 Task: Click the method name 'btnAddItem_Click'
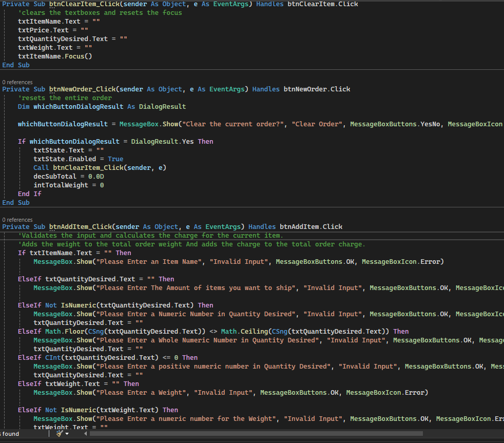[81, 227]
